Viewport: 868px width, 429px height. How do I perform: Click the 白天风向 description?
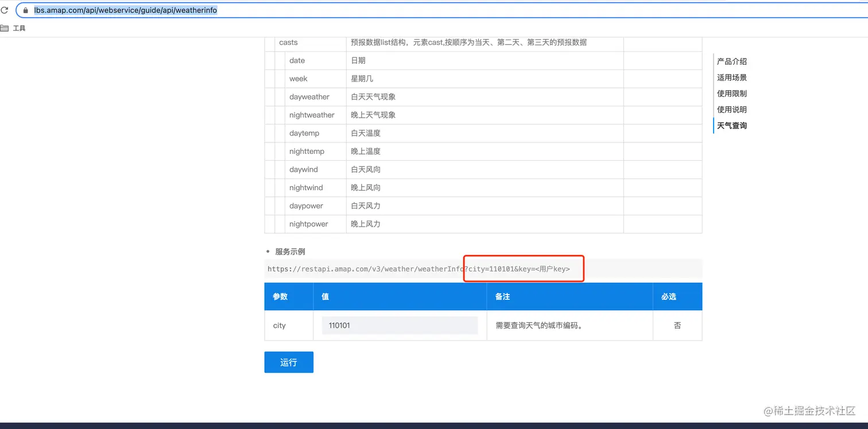[366, 169]
